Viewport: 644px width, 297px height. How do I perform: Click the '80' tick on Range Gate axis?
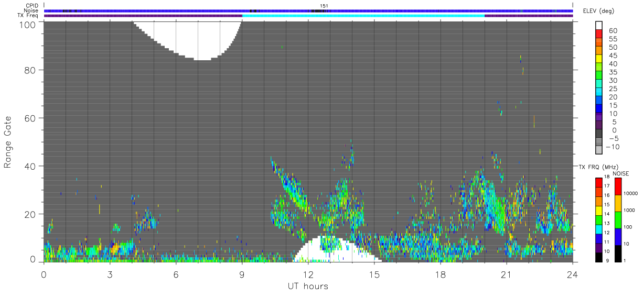[x=30, y=70]
